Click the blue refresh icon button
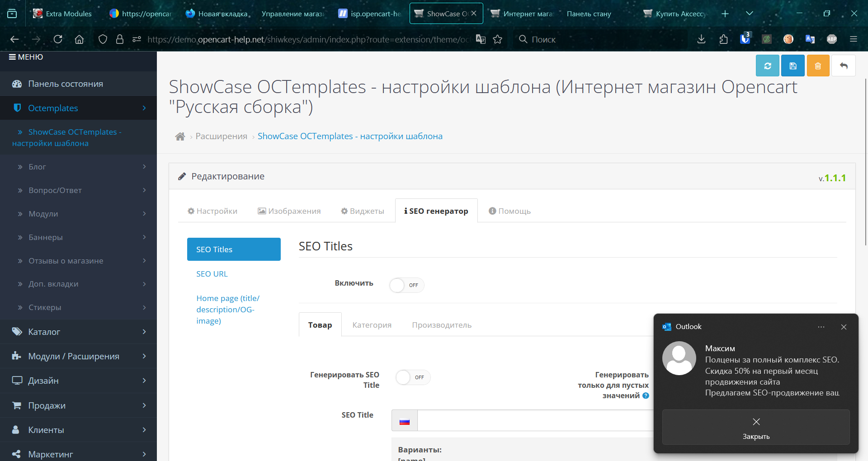This screenshot has width=868, height=461. [767, 66]
